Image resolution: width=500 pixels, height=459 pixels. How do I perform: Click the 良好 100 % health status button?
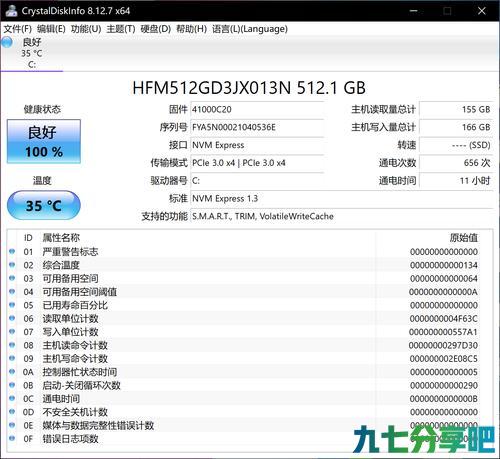click(x=44, y=141)
